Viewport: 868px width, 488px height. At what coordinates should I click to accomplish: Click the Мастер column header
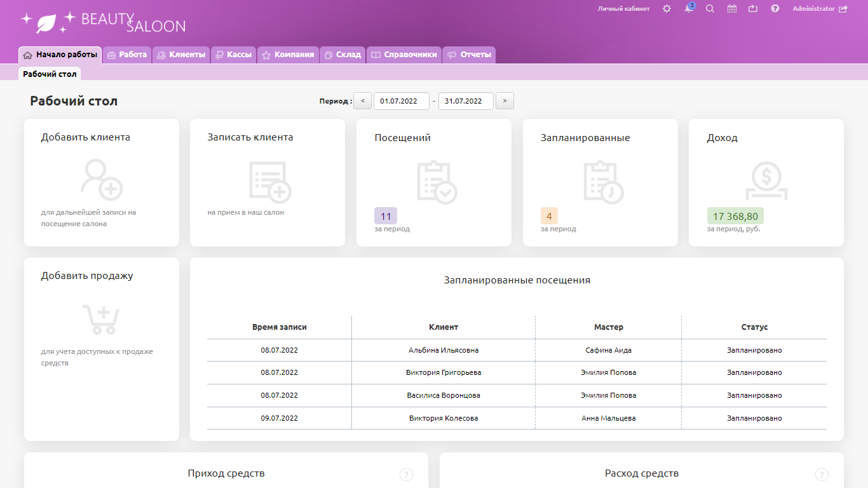[x=609, y=327]
